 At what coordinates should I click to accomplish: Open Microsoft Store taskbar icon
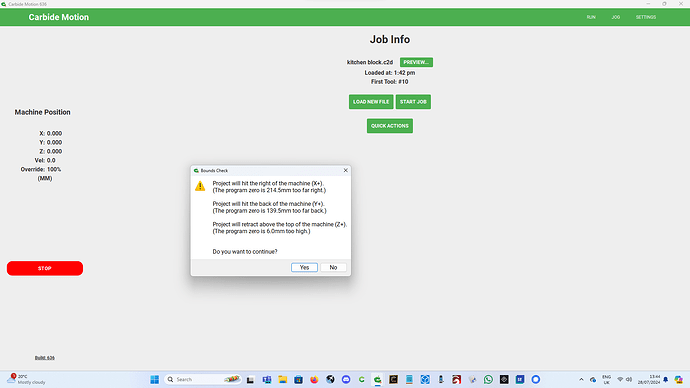(298, 379)
